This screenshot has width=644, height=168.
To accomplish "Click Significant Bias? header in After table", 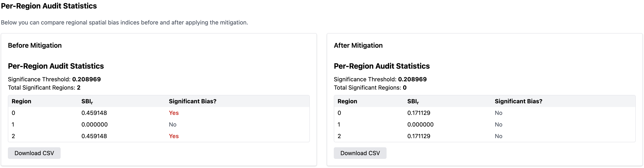I will 518,101.
